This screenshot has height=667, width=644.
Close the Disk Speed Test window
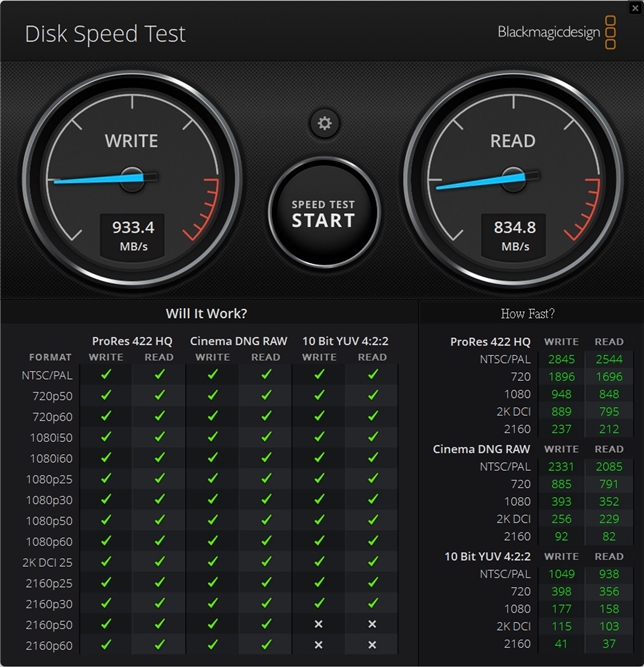[635, 8]
